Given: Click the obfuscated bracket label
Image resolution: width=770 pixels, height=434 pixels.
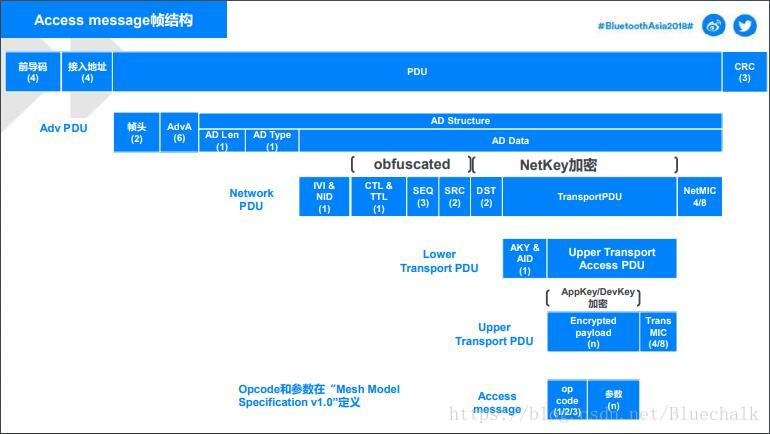Looking at the screenshot, I should pyautogui.click(x=412, y=164).
